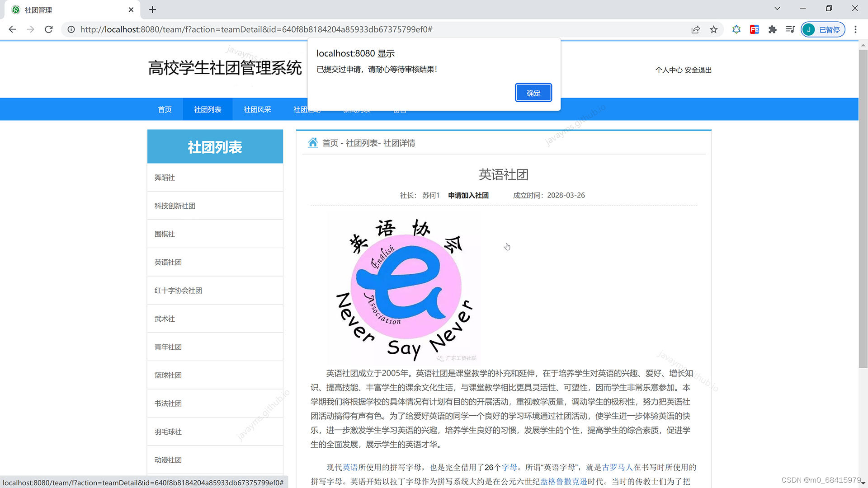
Task: Select 武术社 from the club list
Action: (x=164, y=319)
